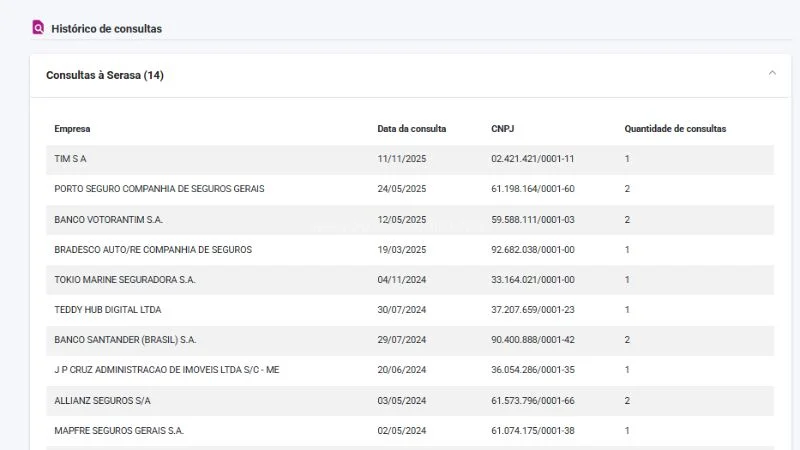Click the date 24/05/2025

(402, 189)
